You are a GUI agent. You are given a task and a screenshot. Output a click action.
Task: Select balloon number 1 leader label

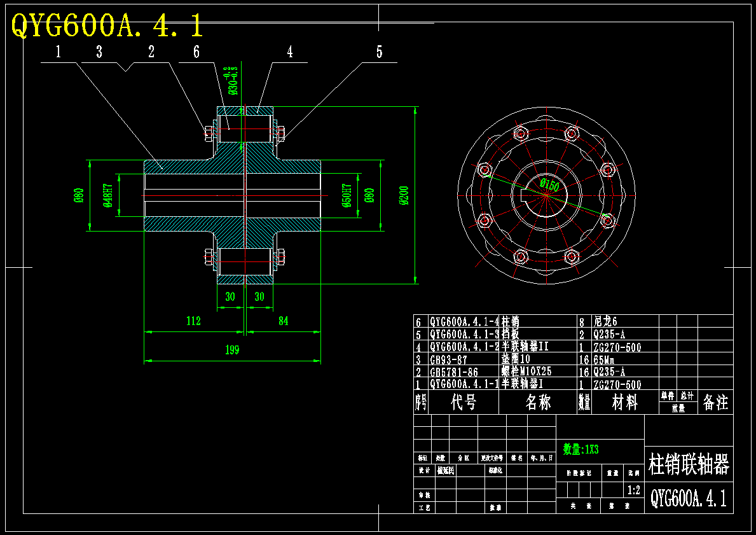pyautogui.click(x=58, y=52)
